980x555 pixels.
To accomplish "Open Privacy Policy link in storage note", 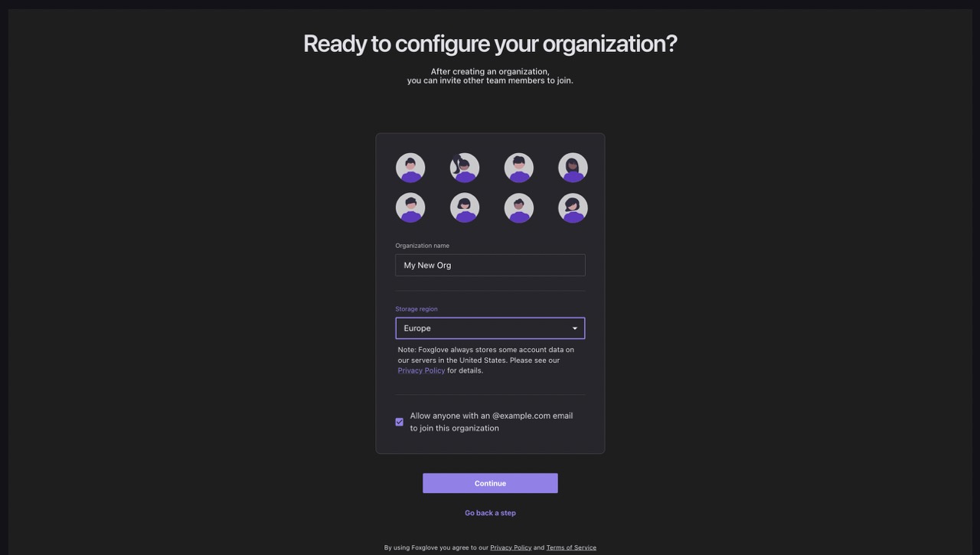I will pos(421,371).
